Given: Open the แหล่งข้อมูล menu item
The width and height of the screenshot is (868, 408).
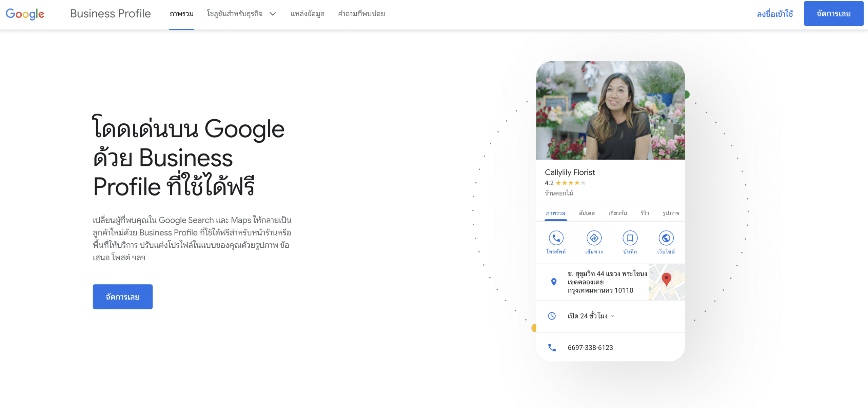Looking at the screenshot, I should (x=307, y=14).
